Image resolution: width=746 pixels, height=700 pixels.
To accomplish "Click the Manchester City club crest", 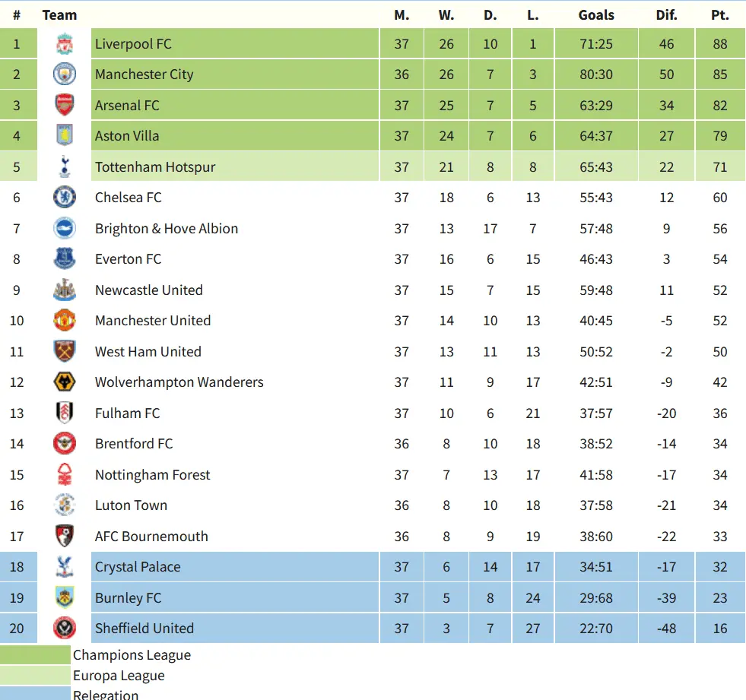I will (x=65, y=74).
